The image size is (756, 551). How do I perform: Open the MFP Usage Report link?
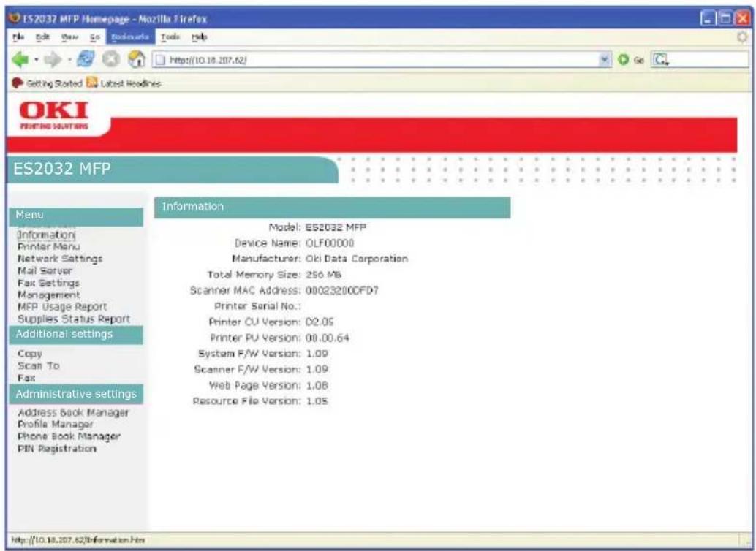(x=62, y=307)
